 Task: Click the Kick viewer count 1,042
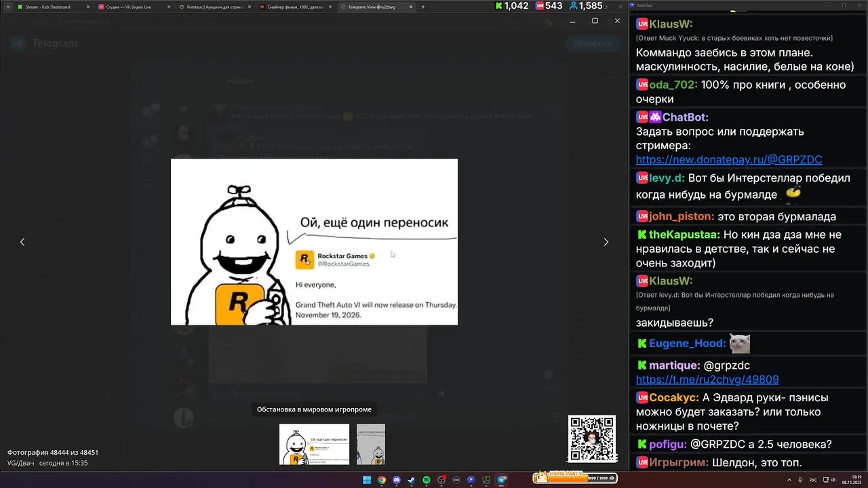pos(511,6)
